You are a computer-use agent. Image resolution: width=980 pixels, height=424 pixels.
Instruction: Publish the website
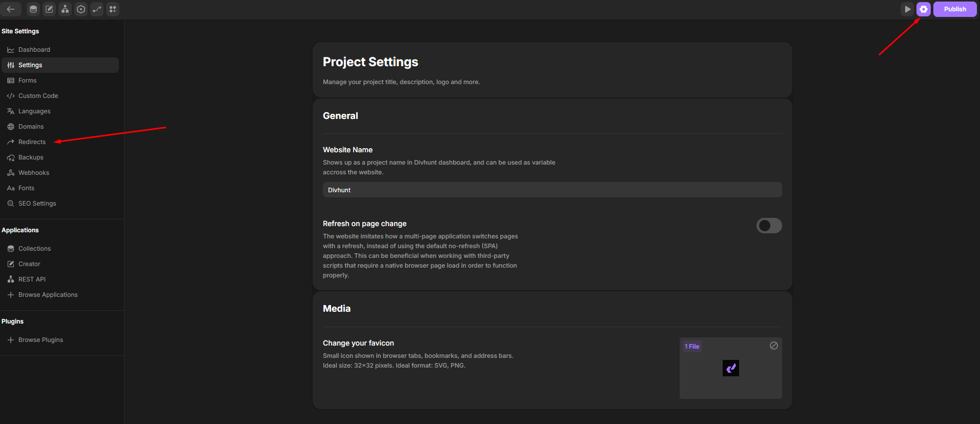(954, 9)
